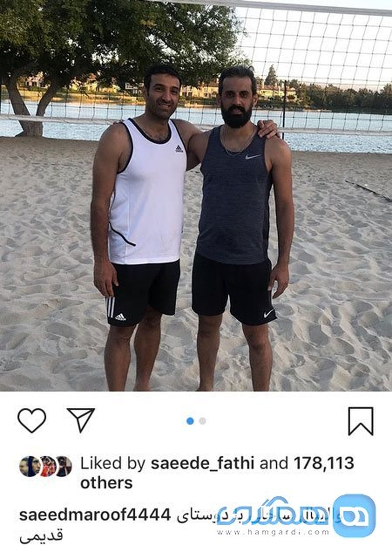392x552 pixels.
Task: View the 178,113 others who liked
Action: click(217, 473)
